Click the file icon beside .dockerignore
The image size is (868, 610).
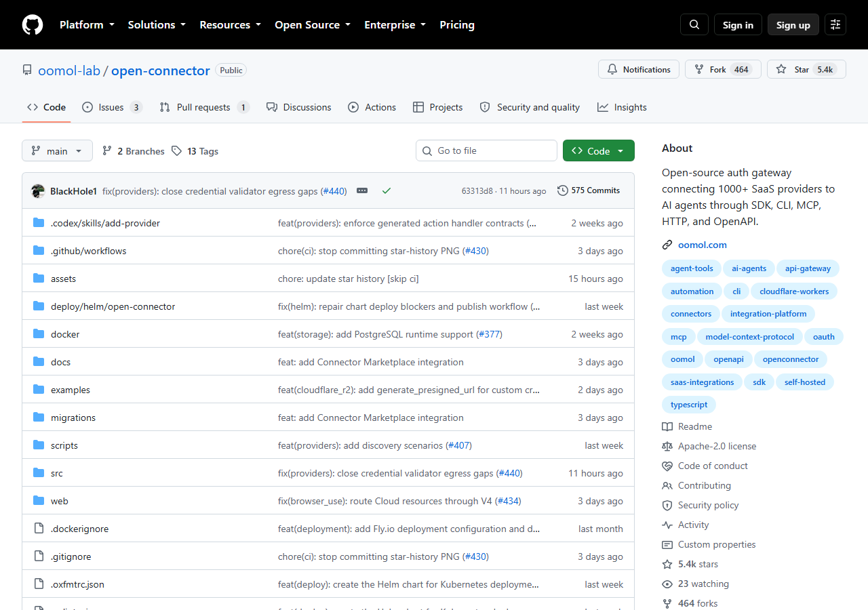pyautogui.click(x=39, y=529)
